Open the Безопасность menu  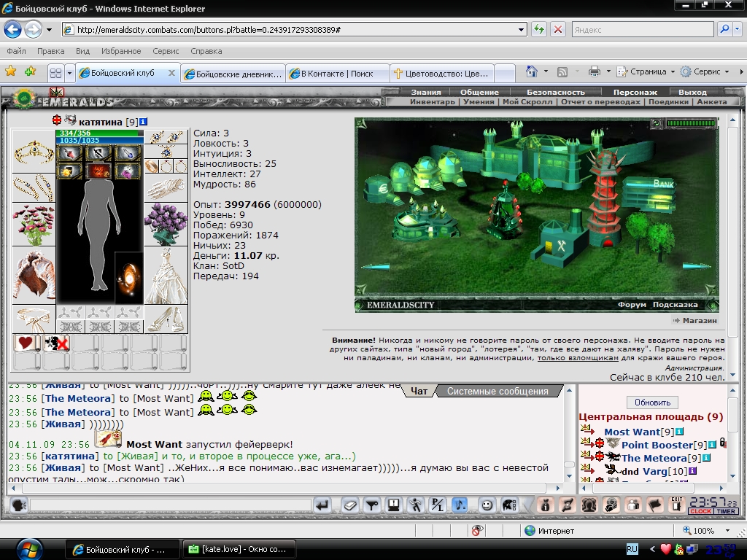tap(555, 93)
